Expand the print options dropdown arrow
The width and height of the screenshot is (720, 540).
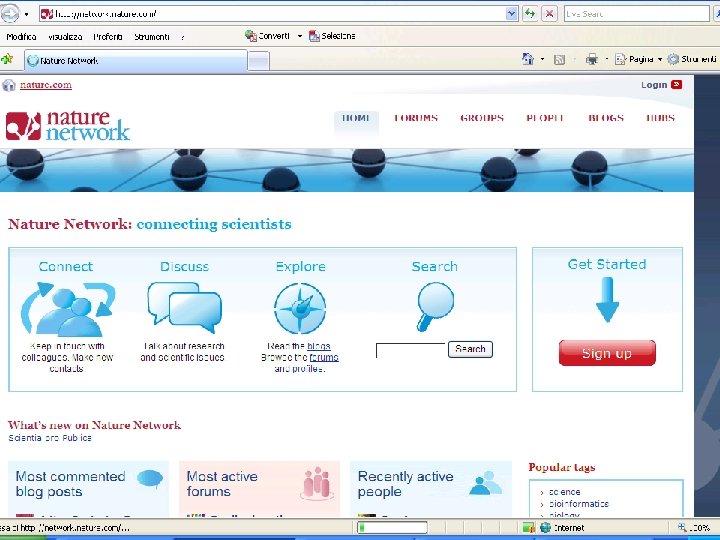tap(607, 59)
